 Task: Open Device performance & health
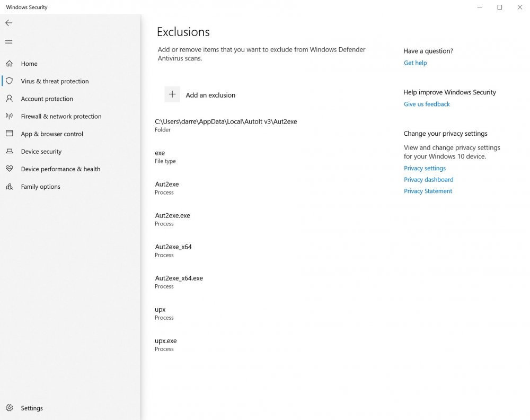click(x=60, y=169)
